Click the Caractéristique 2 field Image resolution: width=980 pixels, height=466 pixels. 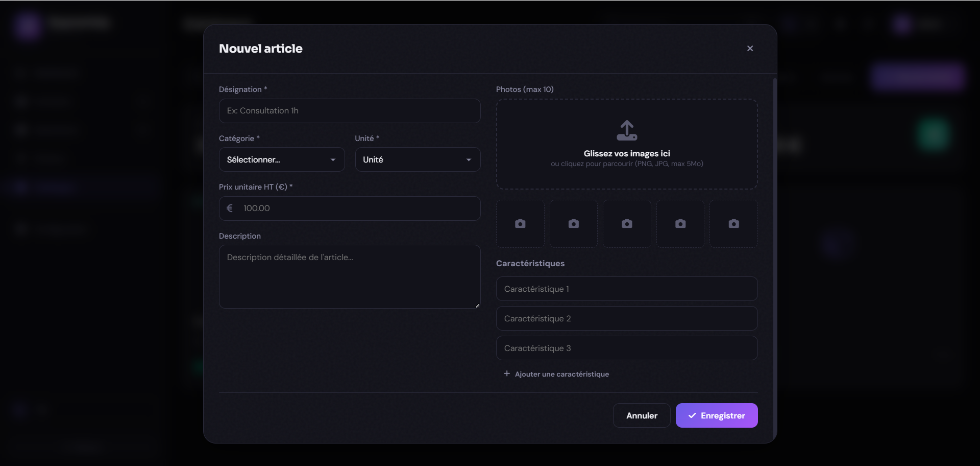627,319
